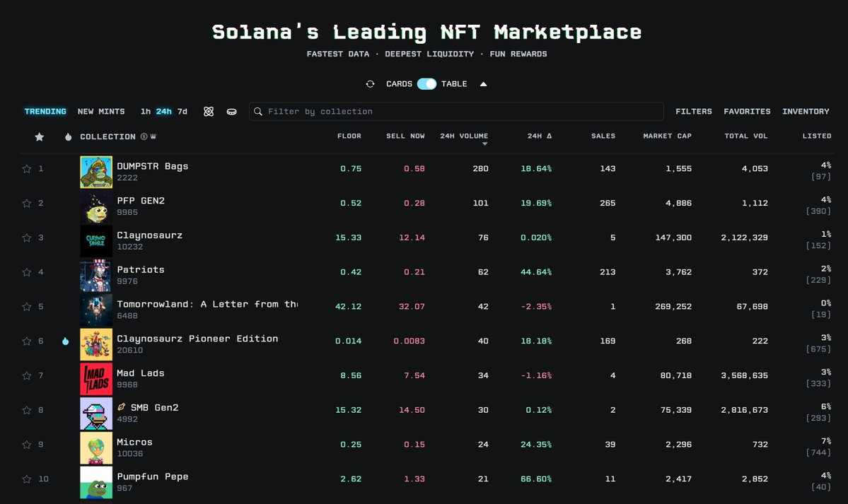Click the crown icon next to COLLECTION

coord(153,137)
